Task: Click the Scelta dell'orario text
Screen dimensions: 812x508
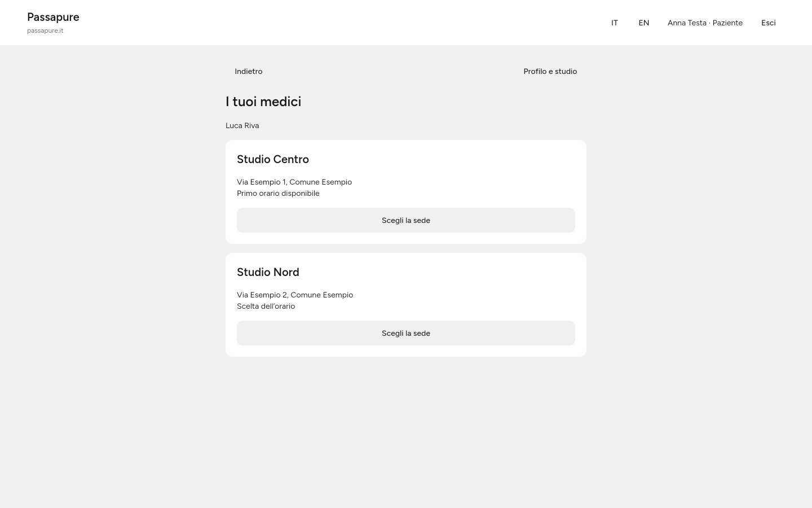Action: [266, 306]
